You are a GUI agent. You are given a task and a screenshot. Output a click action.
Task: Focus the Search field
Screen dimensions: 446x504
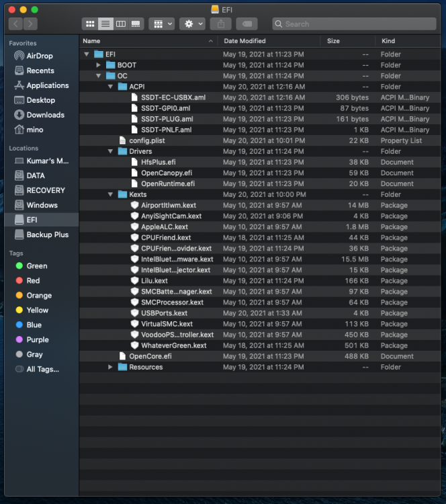354,24
